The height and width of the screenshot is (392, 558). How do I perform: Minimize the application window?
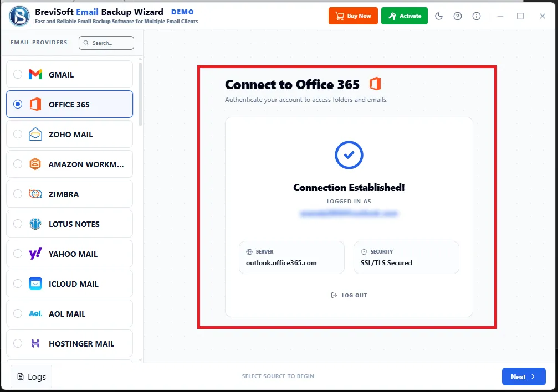point(500,16)
